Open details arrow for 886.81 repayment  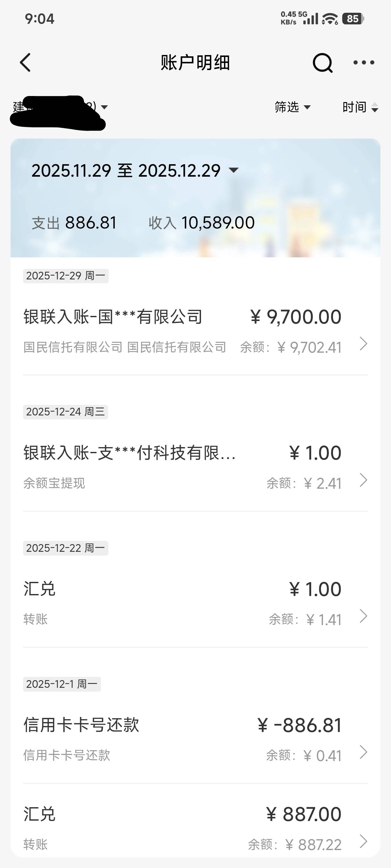coord(363,752)
